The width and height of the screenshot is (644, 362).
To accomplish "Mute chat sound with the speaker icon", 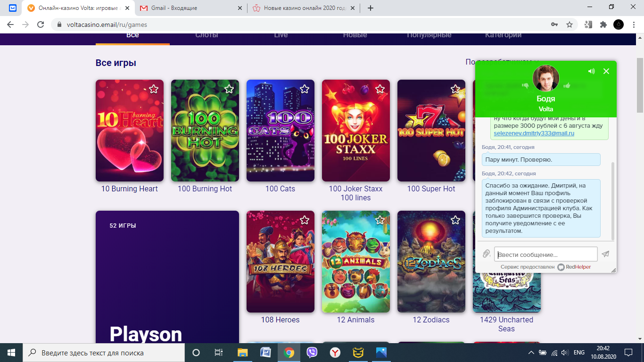I will tap(592, 71).
